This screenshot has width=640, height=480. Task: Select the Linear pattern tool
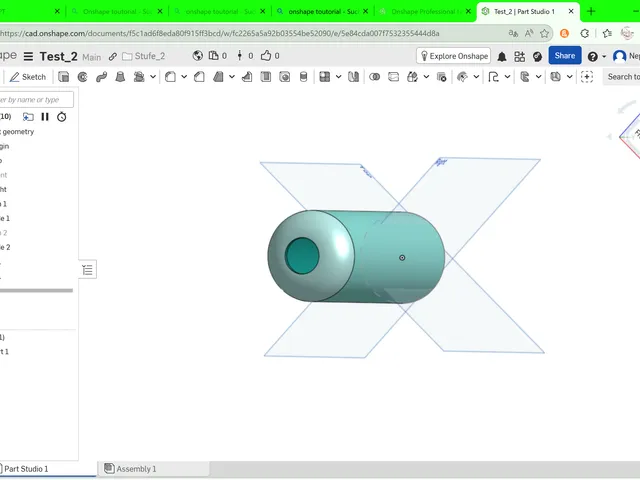[x=324, y=77]
